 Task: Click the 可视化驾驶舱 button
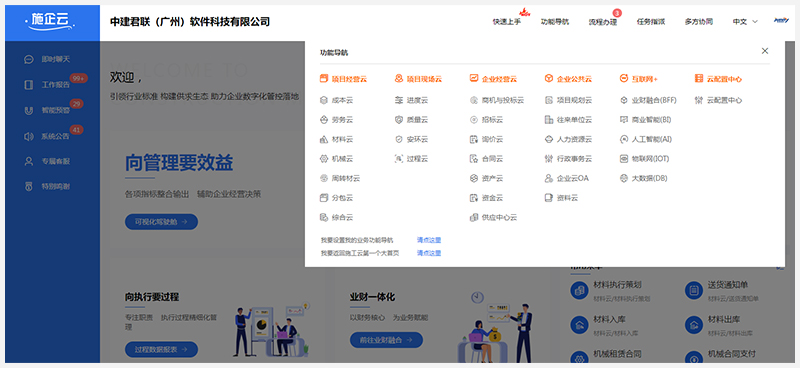coord(161,222)
